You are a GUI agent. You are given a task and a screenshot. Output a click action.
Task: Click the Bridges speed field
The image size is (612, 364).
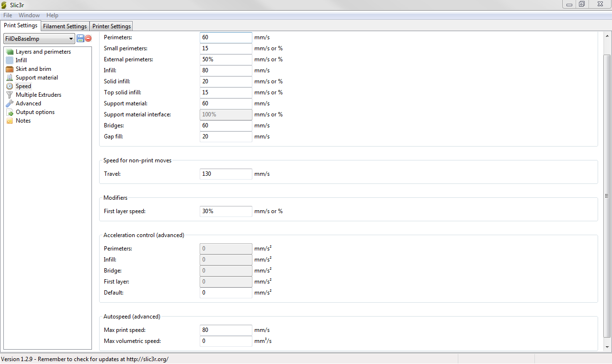point(226,125)
